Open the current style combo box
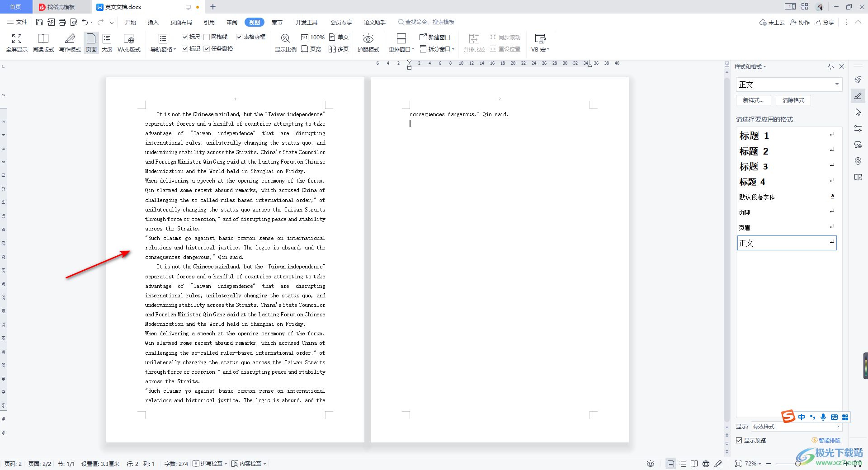This screenshot has height=470, width=868. point(789,85)
